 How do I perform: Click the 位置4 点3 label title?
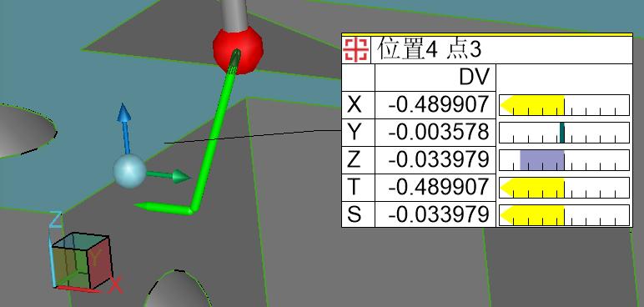[x=430, y=49]
